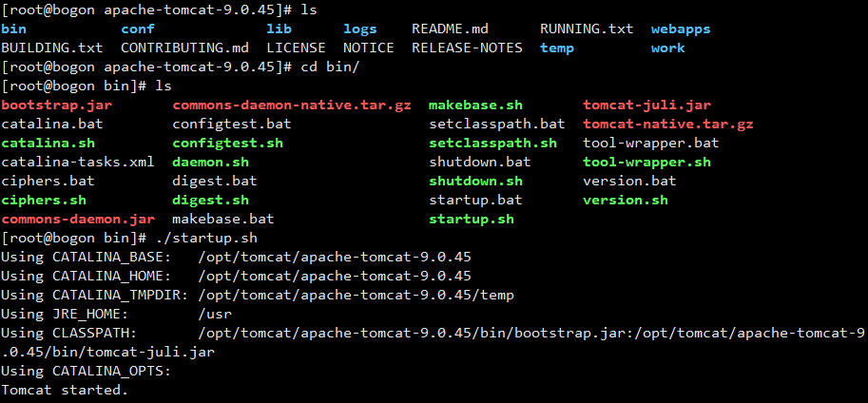Viewport: 868px width, 403px height.
Task: Select the ciphers.bat file name
Action: tap(48, 181)
